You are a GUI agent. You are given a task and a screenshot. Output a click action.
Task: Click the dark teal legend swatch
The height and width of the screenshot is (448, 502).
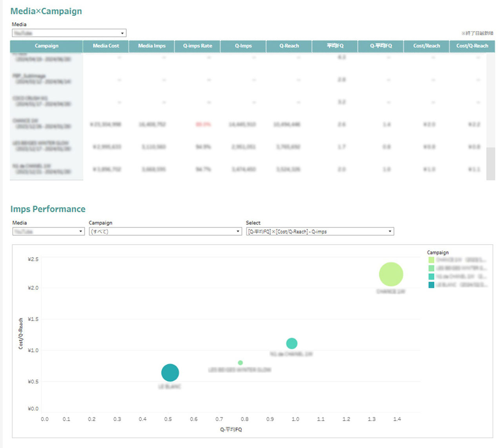(431, 285)
